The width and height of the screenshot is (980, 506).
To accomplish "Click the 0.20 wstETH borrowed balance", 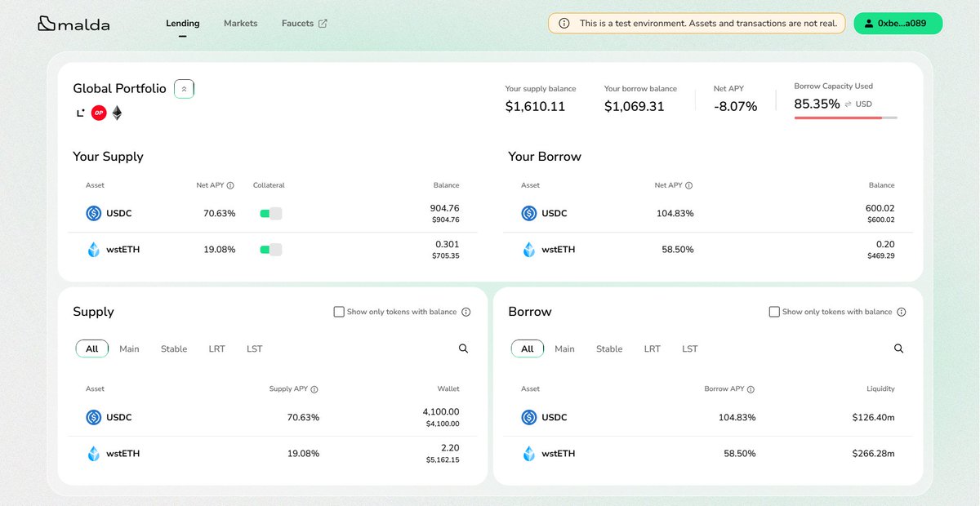I will coord(885,244).
